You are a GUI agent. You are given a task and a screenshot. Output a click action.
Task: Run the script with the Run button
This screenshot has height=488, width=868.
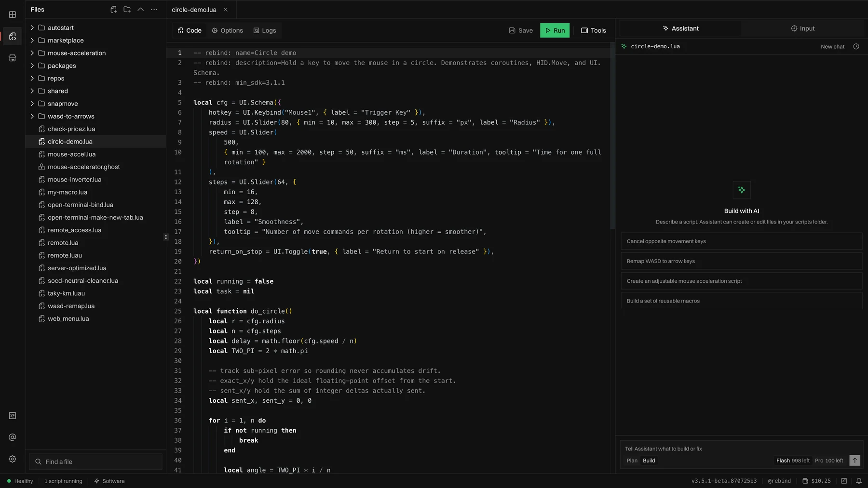coord(555,30)
